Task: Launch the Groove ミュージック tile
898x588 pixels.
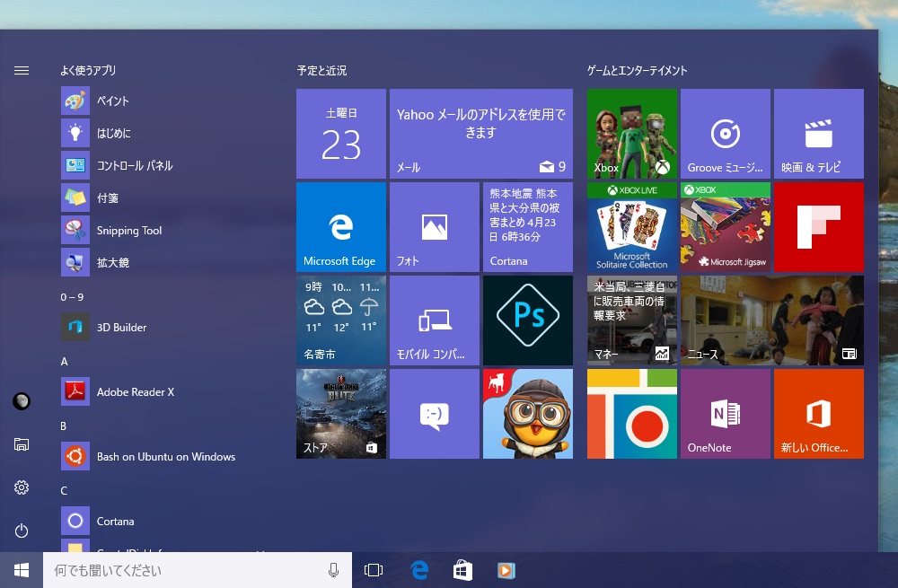Action: pos(726,134)
